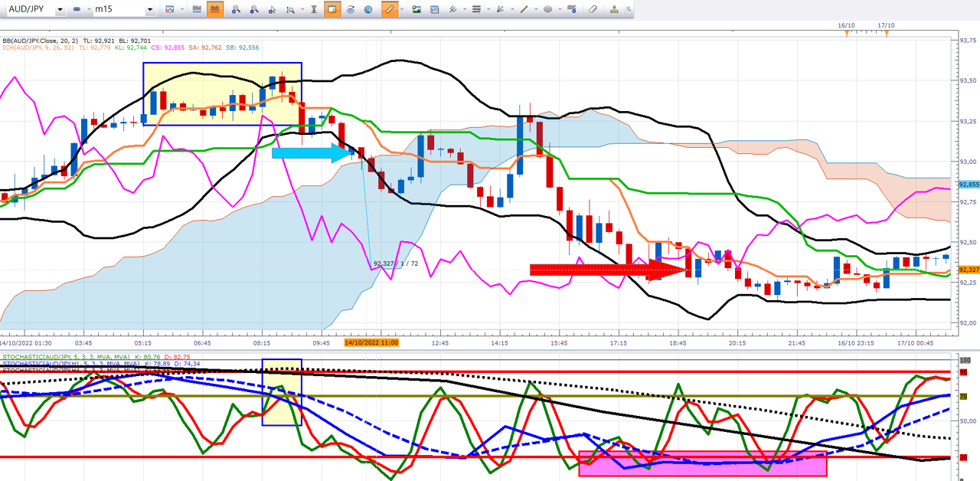Click the eraser tool icon

[592, 10]
